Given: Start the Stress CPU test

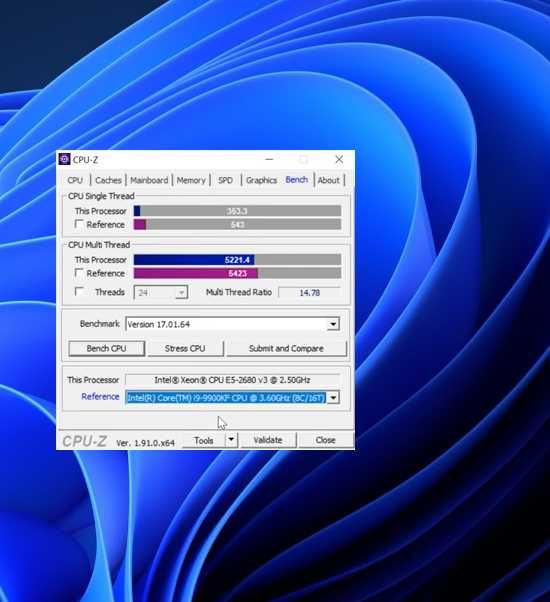Looking at the screenshot, I should coord(185,349).
